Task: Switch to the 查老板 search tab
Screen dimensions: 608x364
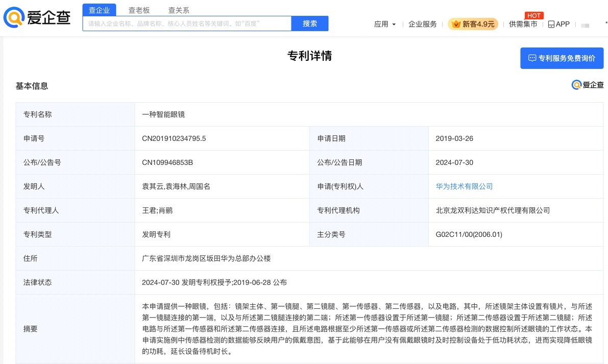Action: pyautogui.click(x=139, y=10)
